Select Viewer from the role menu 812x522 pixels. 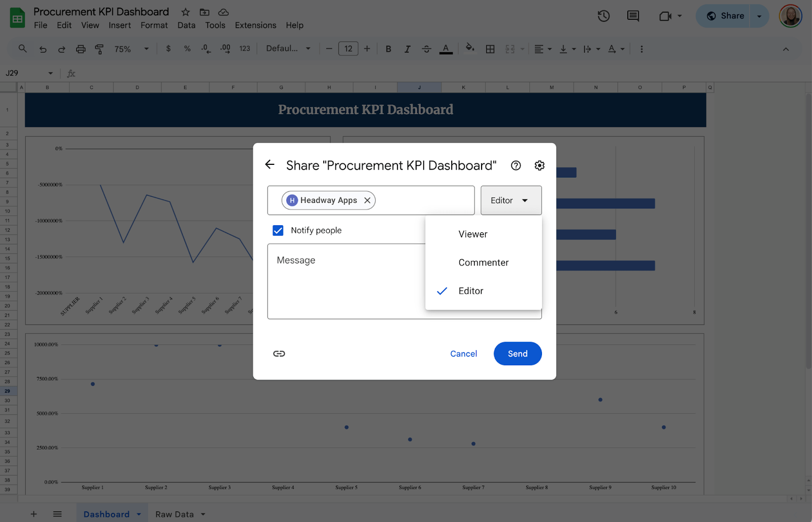pos(472,234)
